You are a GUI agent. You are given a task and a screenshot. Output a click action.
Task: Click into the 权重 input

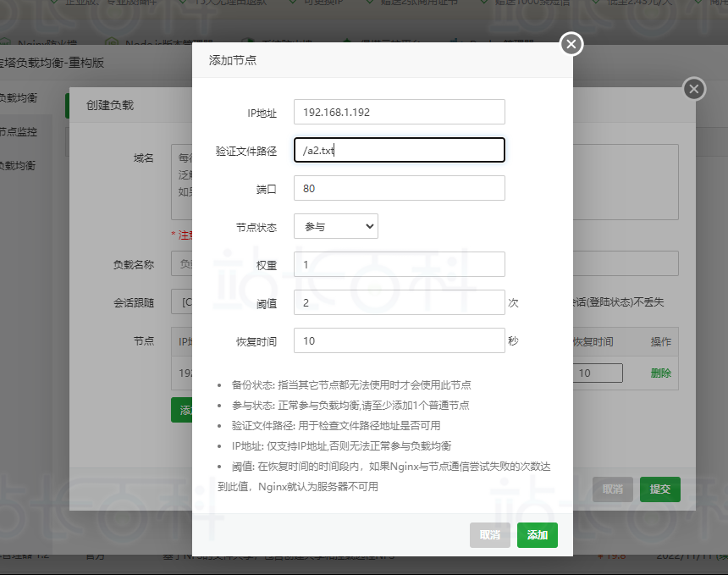[x=399, y=264]
